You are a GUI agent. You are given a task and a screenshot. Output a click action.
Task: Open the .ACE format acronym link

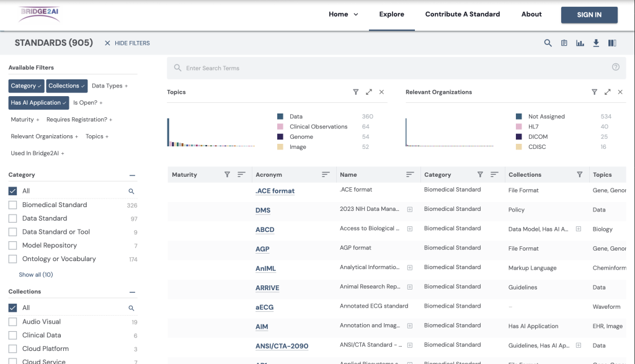click(275, 191)
